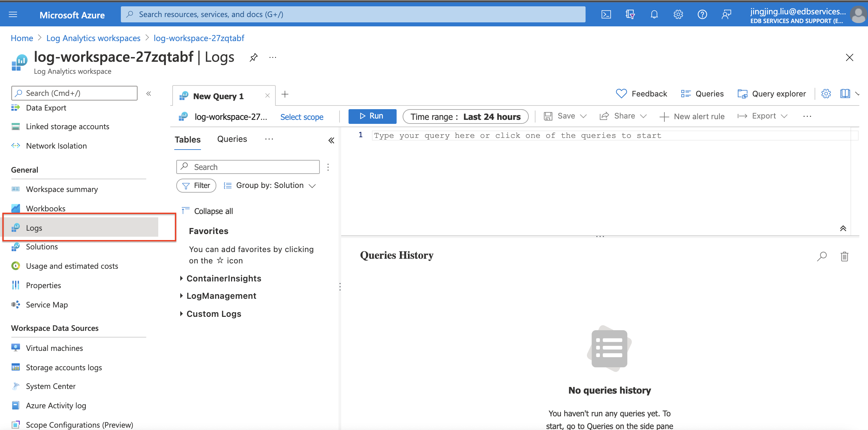
Task: Click the tables Search field
Action: click(x=248, y=167)
